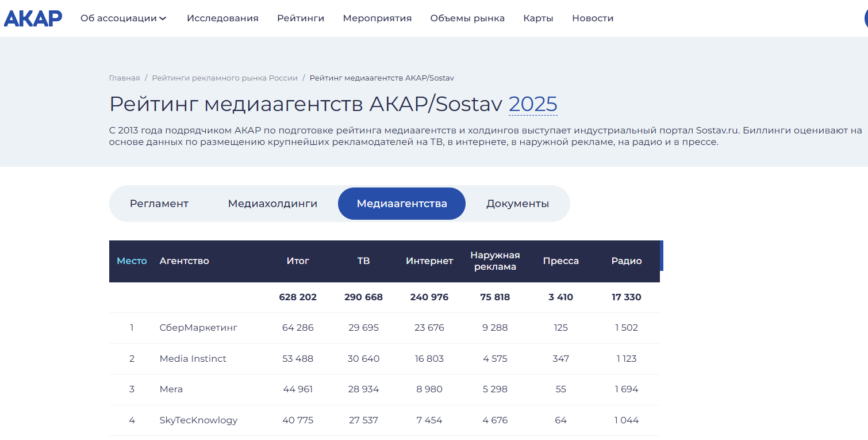This screenshot has width=868, height=440.
Task: Switch to the Медиахолдинги tab
Action: coord(272,204)
